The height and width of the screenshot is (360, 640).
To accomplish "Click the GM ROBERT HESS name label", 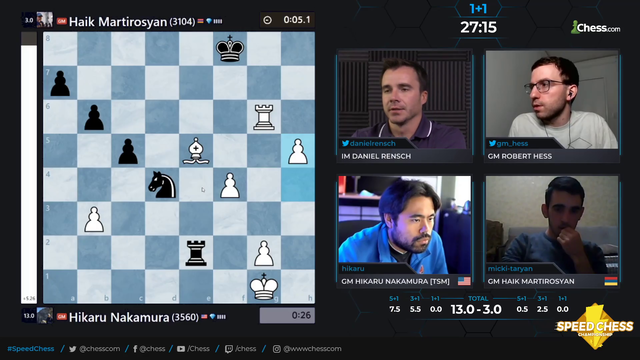I will (x=520, y=156).
